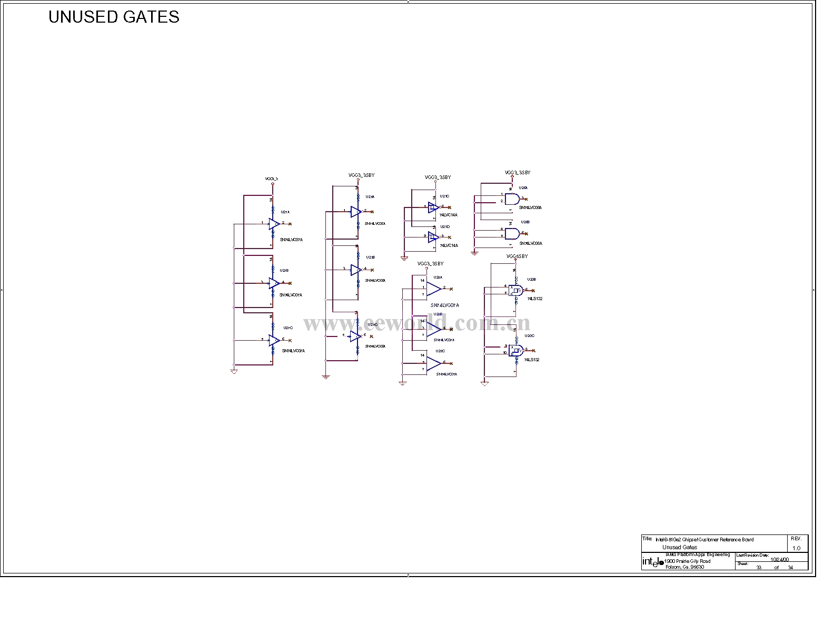Click the VCC5SBY power label
The width and height of the screenshot is (834, 644).
click(517, 256)
